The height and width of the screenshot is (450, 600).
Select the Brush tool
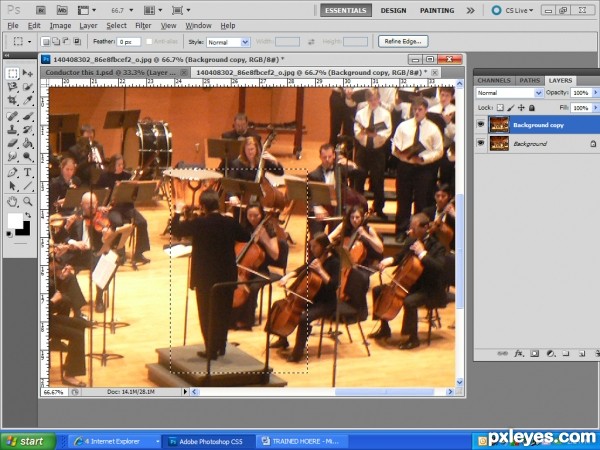28,116
